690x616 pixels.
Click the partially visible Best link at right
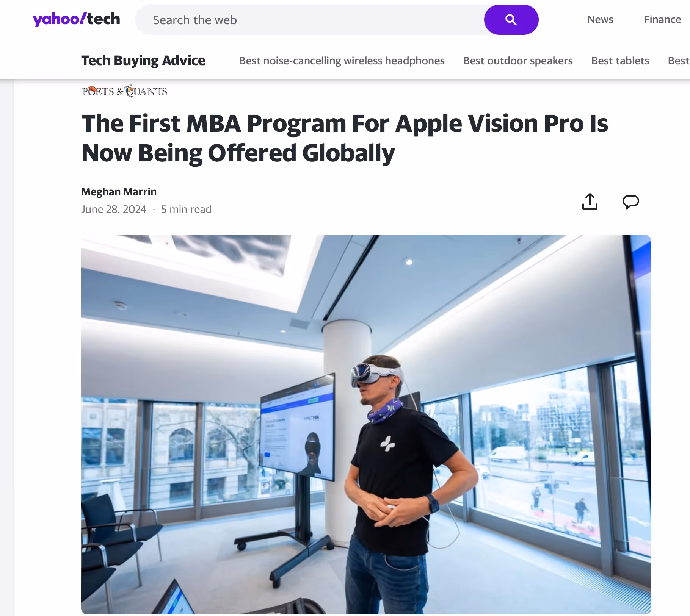tap(679, 61)
